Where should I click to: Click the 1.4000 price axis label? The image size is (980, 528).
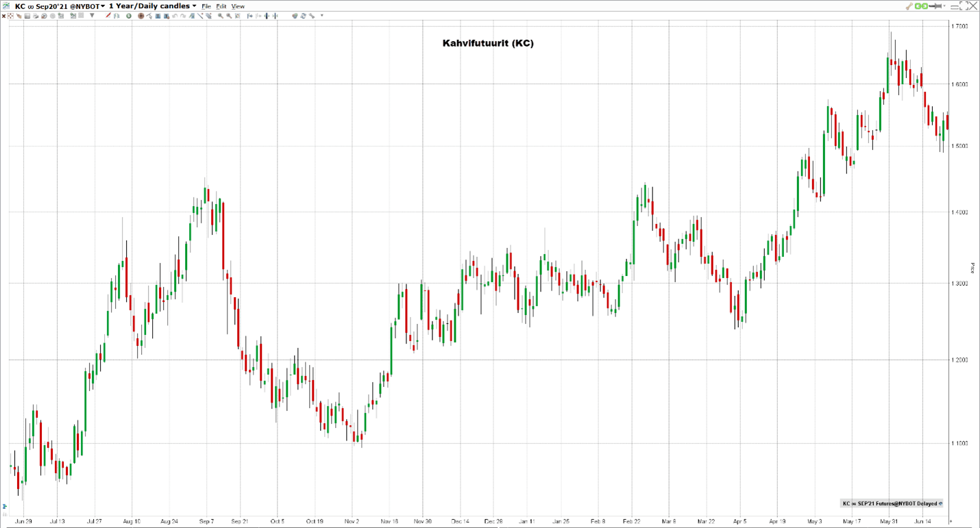pos(959,212)
